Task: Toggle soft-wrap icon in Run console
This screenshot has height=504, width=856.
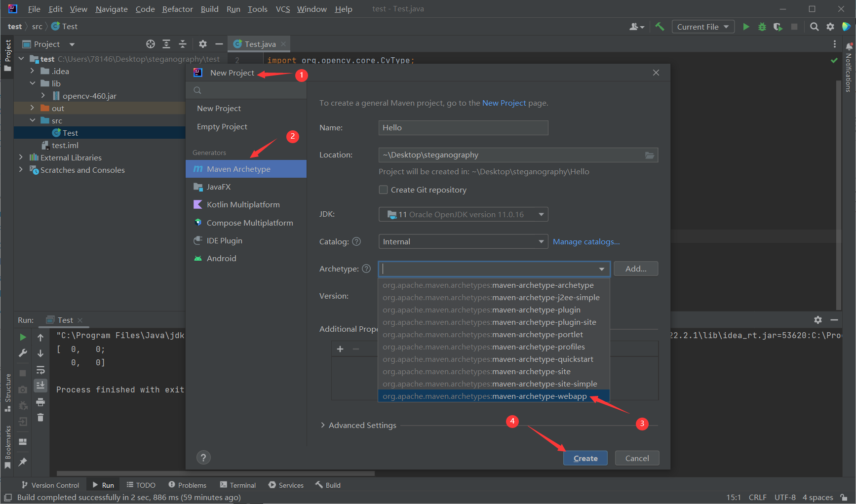Action: click(40, 370)
